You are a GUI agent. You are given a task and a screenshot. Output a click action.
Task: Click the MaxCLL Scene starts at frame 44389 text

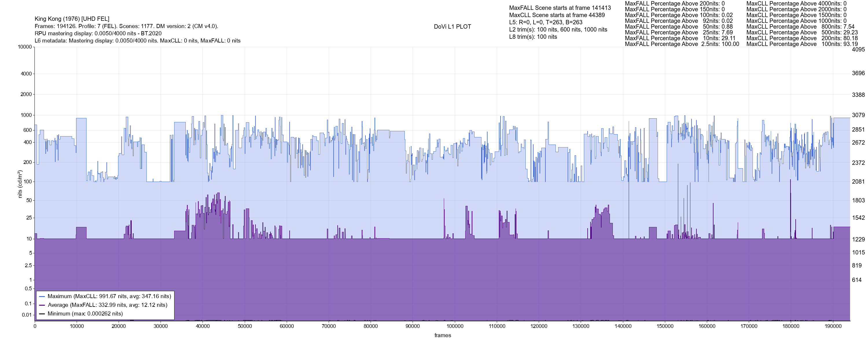coord(557,15)
